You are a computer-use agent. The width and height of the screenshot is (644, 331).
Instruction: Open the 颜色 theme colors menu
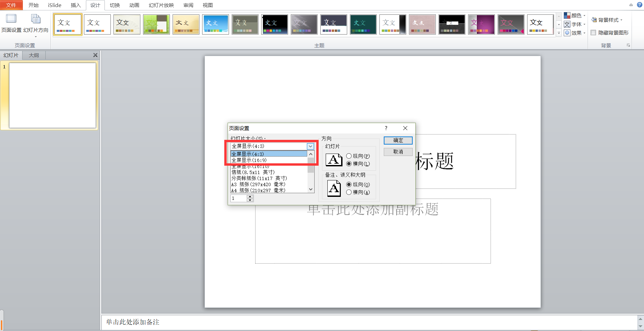coord(575,15)
